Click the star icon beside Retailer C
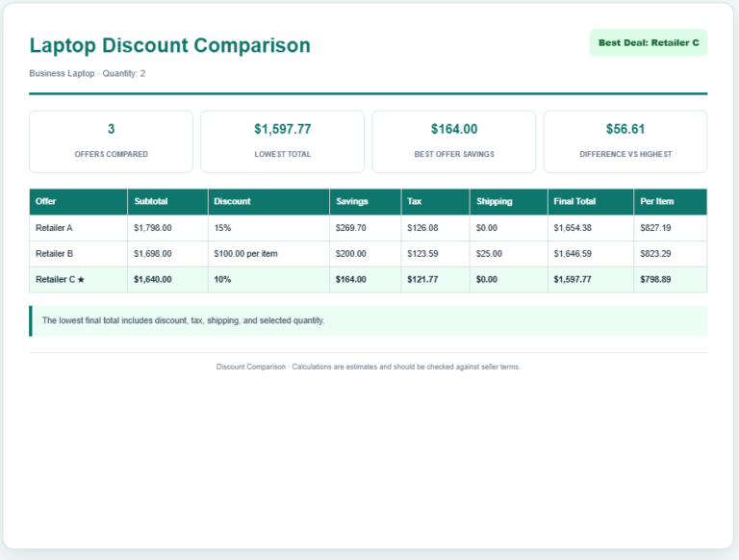Image resolution: width=739 pixels, height=560 pixels. pos(81,280)
